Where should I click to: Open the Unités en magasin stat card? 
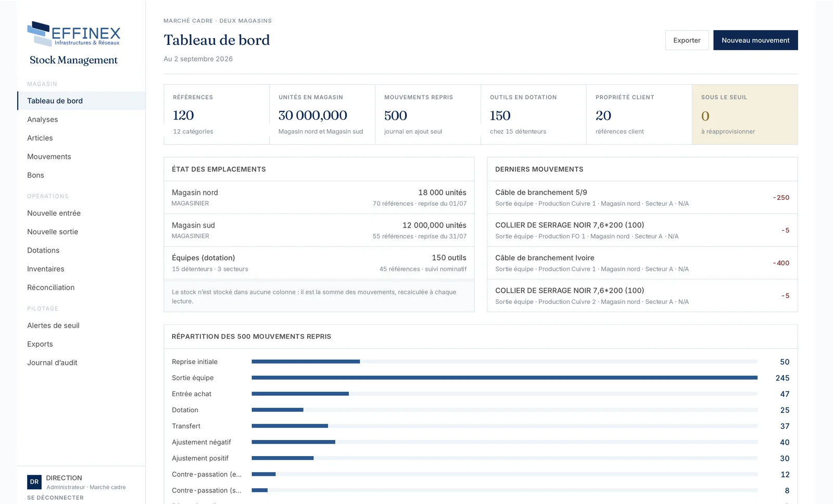[x=322, y=115]
